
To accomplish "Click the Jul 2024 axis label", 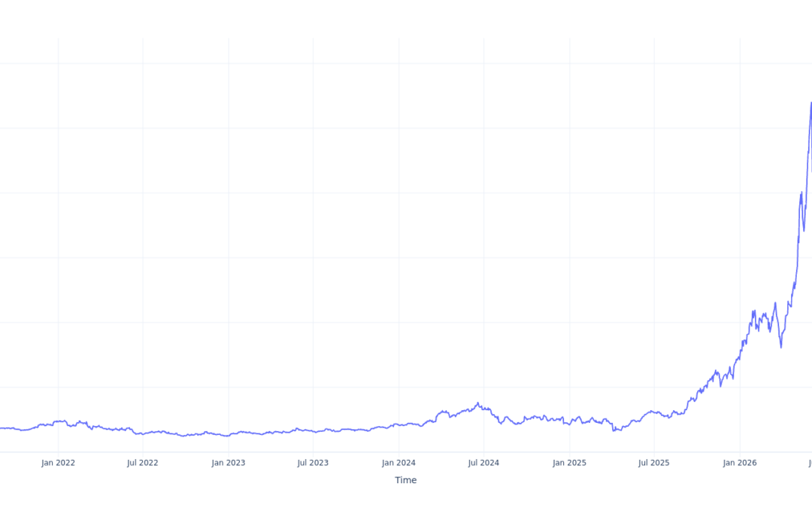I will [x=483, y=463].
